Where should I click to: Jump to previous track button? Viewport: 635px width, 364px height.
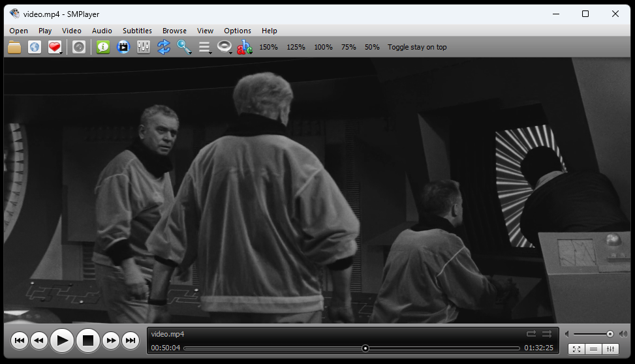click(x=19, y=341)
